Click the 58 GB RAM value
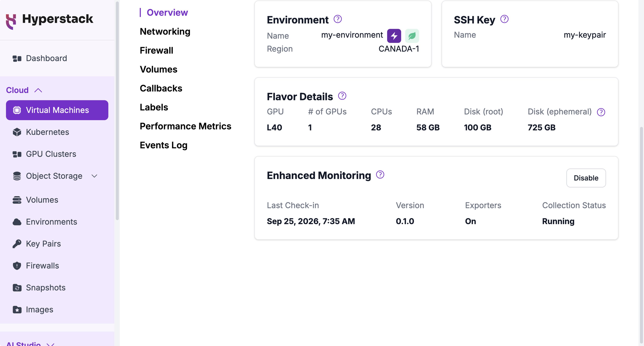This screenshot has width=644, height=346. [x=428, y=128]
